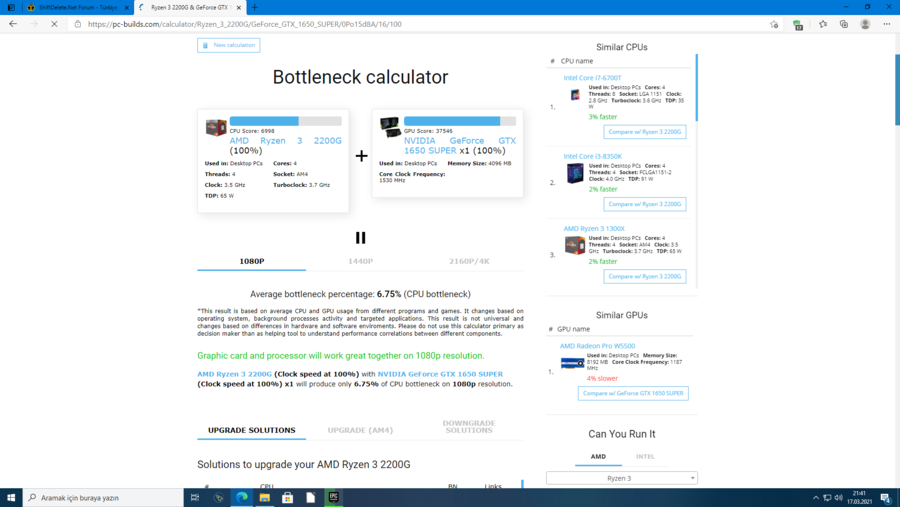900x507 pixels.
Task: Open AMD Ryzen 3 2200G link in result text
Action: coord(234,374)
